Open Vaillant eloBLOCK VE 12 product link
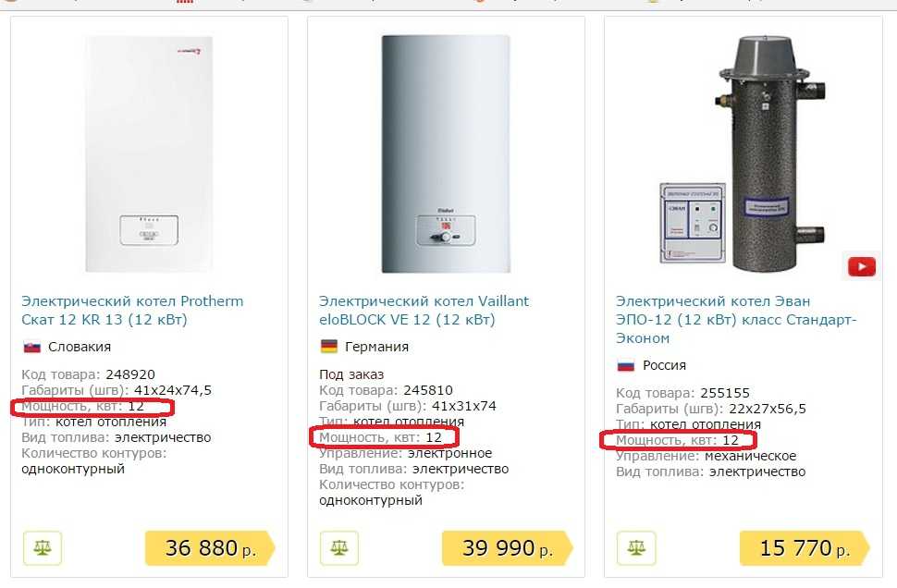 tap(424, 311)
